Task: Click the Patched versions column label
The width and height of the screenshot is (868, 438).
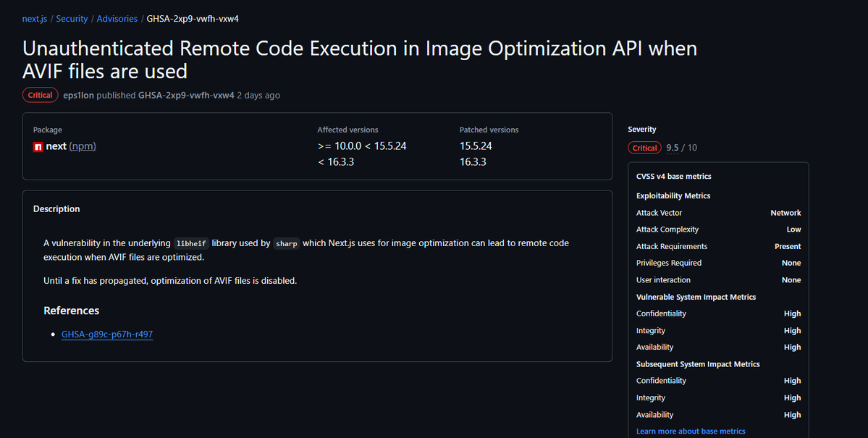Action: tap(489, 130)
